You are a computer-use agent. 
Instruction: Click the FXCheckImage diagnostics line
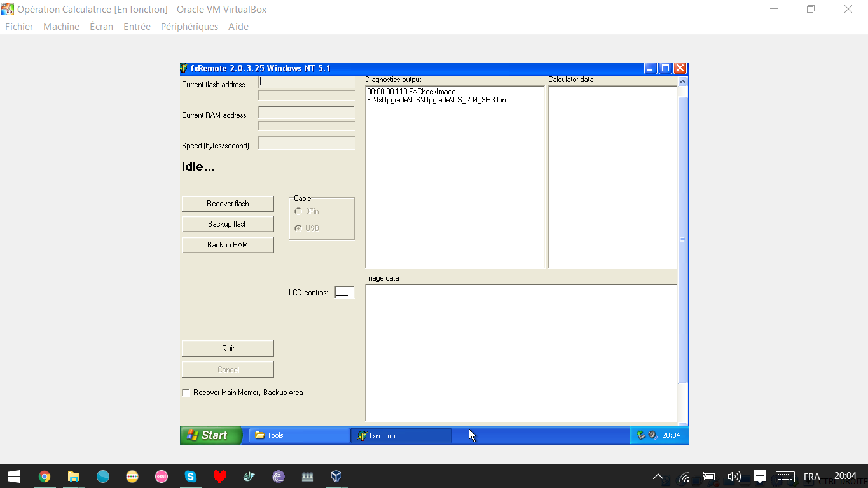pyautogui.click(x=411, y=92)
